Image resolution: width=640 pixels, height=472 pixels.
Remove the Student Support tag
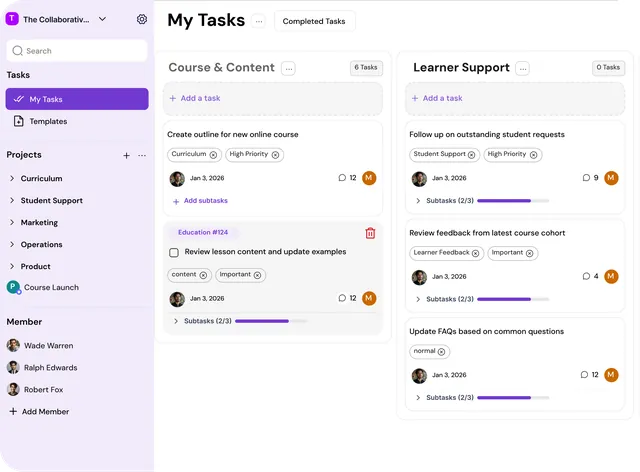pyautogui.click(x=471, y=155)
